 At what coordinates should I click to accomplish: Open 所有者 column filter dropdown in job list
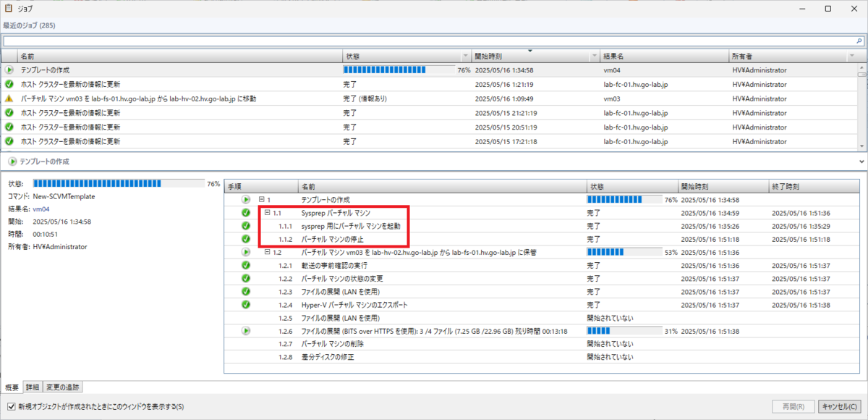(851, 56)
